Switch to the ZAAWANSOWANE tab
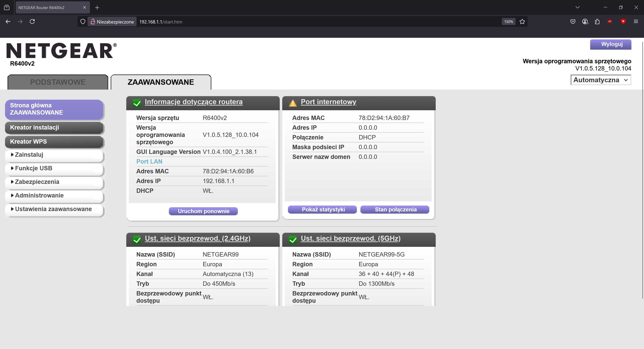 [161, 82]
